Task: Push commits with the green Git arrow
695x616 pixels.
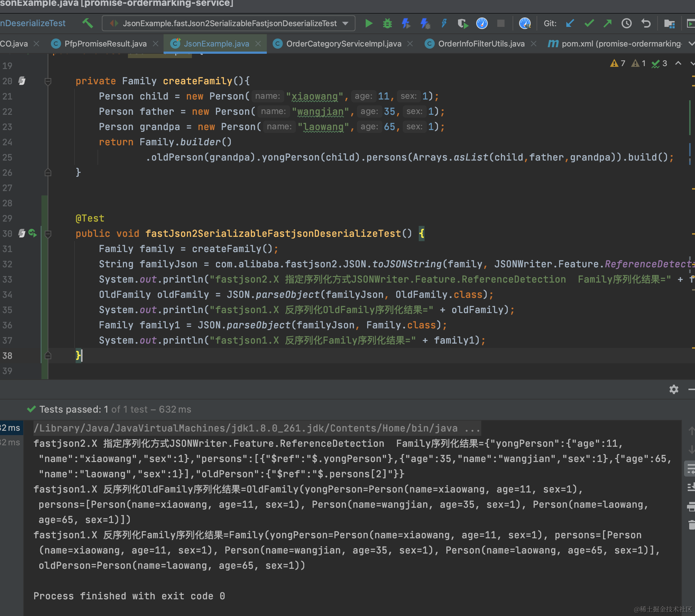Action: tap(608, 24)
